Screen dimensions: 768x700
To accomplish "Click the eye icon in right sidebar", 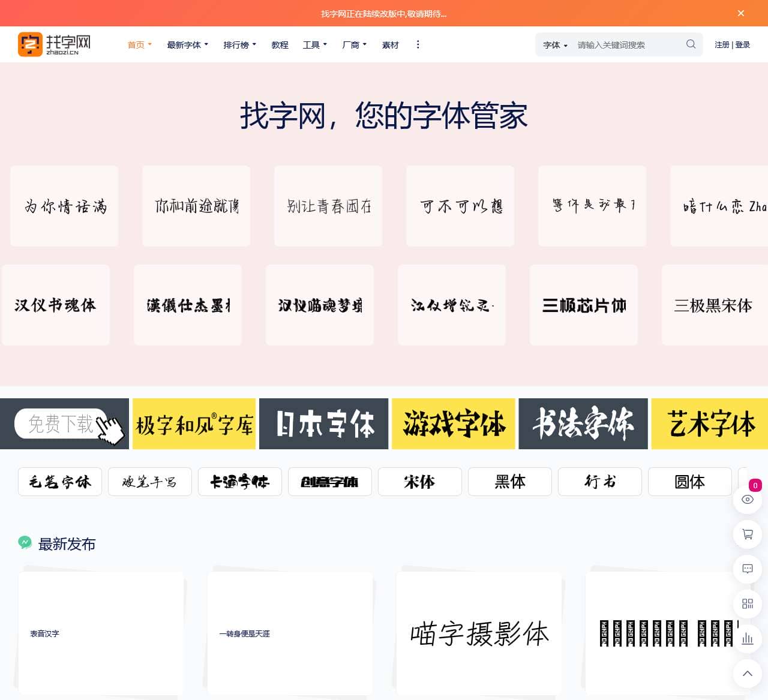I will pos(748,499).
